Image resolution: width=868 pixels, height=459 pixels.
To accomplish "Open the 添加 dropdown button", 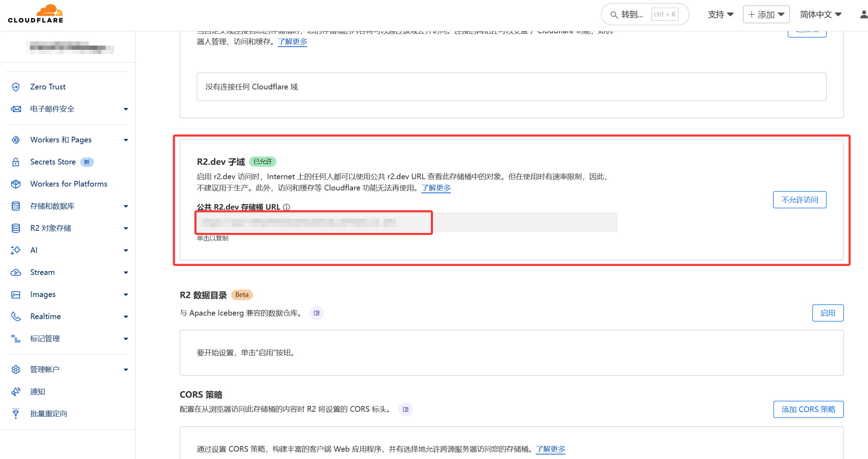I will pos(766,14).
